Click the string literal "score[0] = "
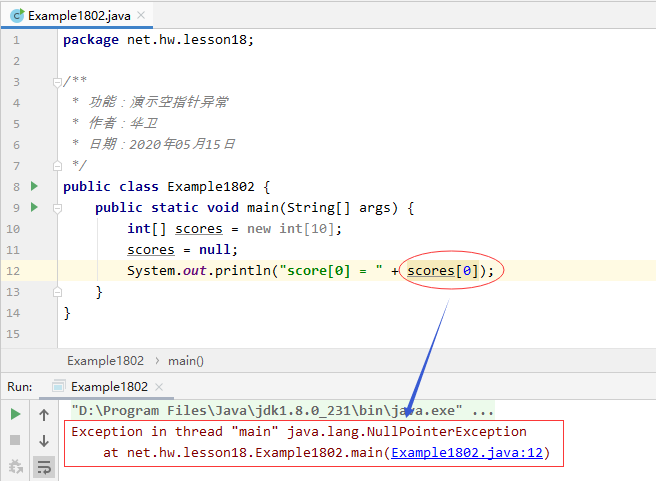 click(x=331, y=271)
